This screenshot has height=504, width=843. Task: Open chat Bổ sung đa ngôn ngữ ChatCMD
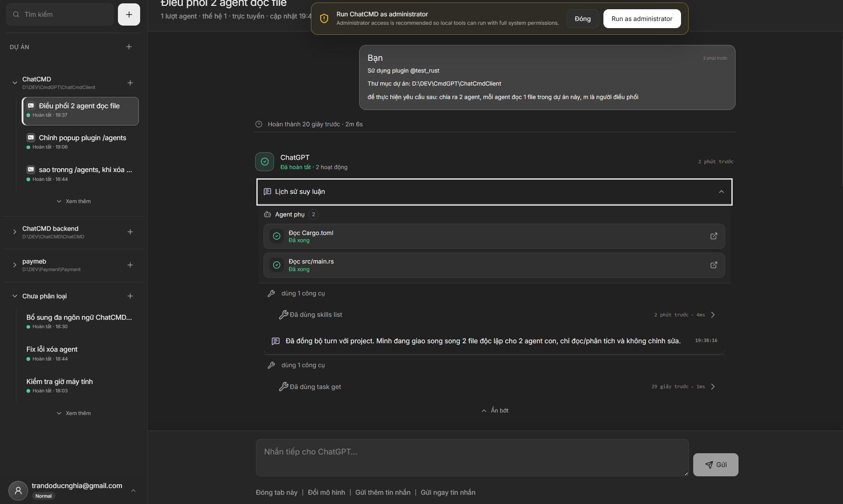[80, 321]
